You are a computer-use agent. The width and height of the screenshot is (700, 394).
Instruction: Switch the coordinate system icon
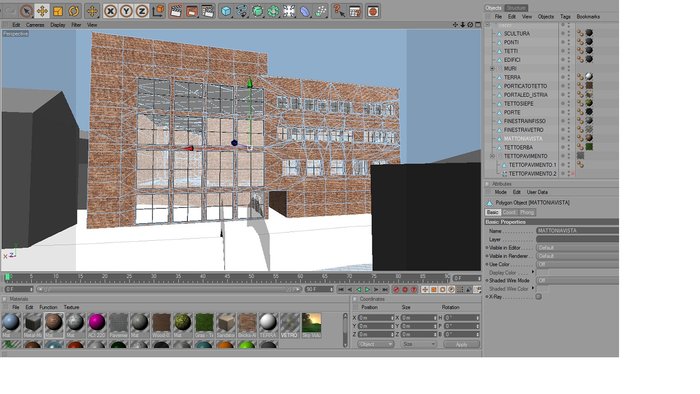(158, 11)
